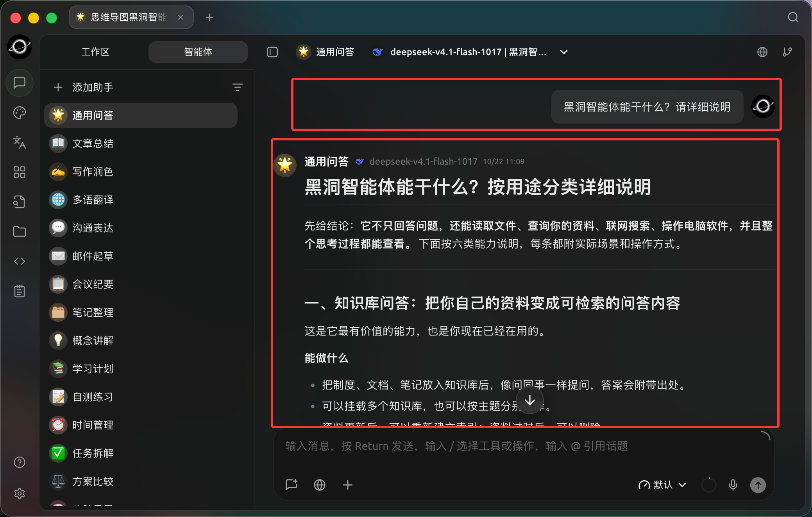Select the 邮件起草 assistant
This screenshot has width=812, height=517.
click(x=141, y=256)
